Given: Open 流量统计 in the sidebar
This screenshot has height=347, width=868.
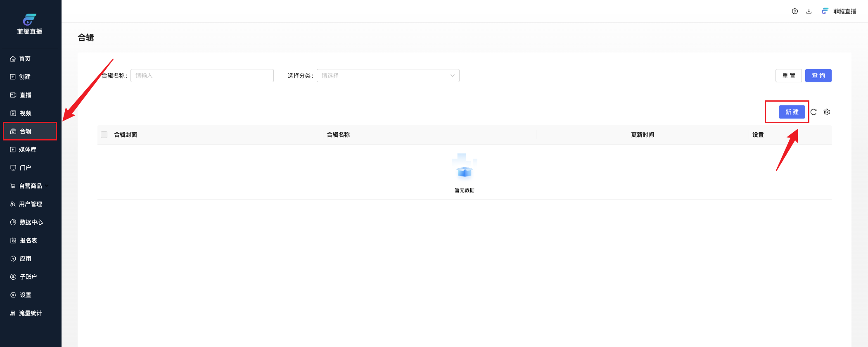Looking at the screenshot, I should pyautogui.click(x=30, y=313).
